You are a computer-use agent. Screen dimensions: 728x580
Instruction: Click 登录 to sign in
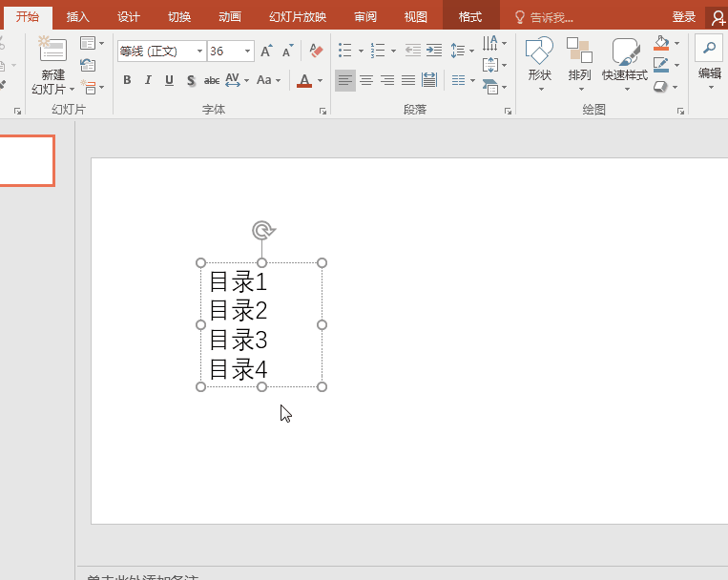pos(683,17)
